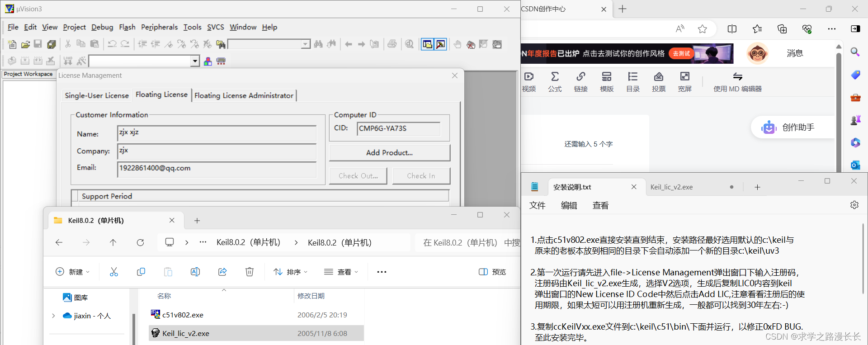This screenshot has width=868, height=345.
Task: Click the Check In button
Action: click(x=421, y=176)
